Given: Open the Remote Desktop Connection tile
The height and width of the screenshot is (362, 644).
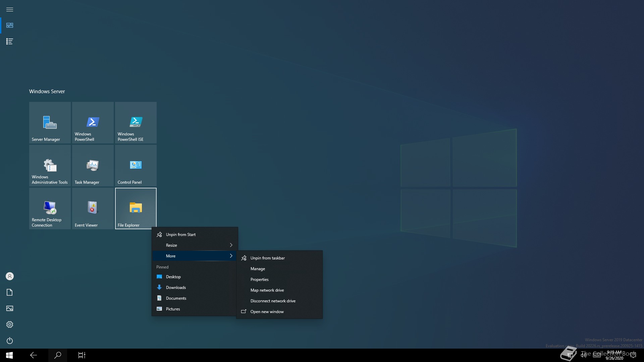Looking at the screenshot, I should 50,208.
